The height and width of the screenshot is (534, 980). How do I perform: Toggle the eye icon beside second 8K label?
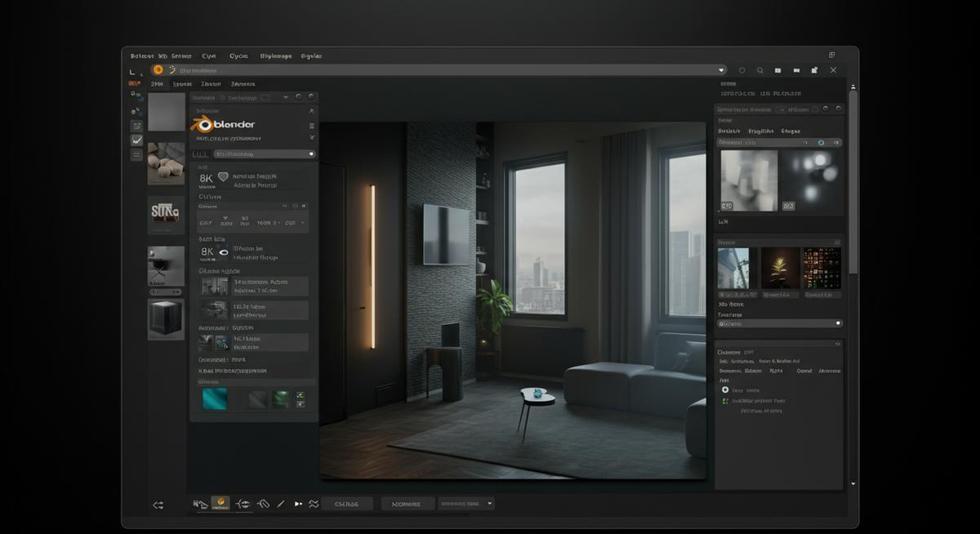click(223, 252)
